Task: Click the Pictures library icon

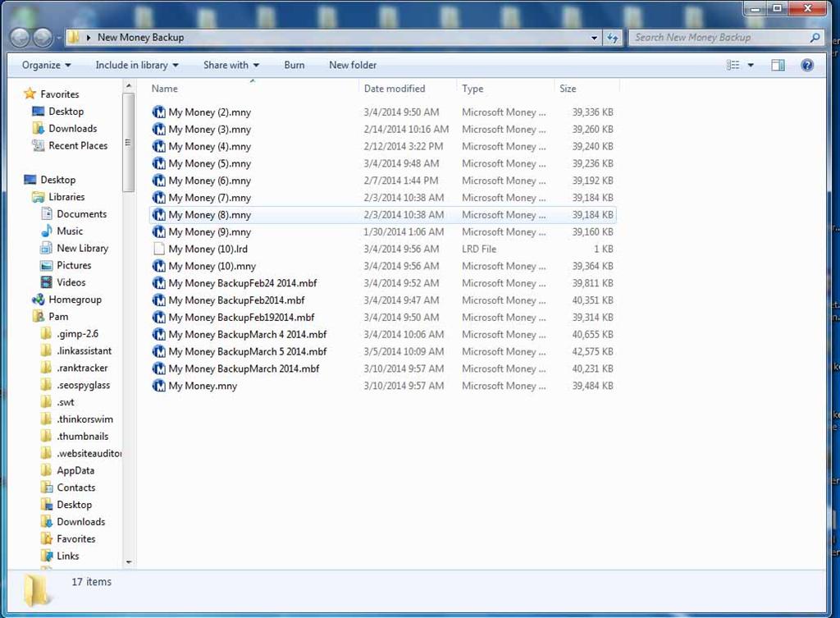Action: point(47,265)
